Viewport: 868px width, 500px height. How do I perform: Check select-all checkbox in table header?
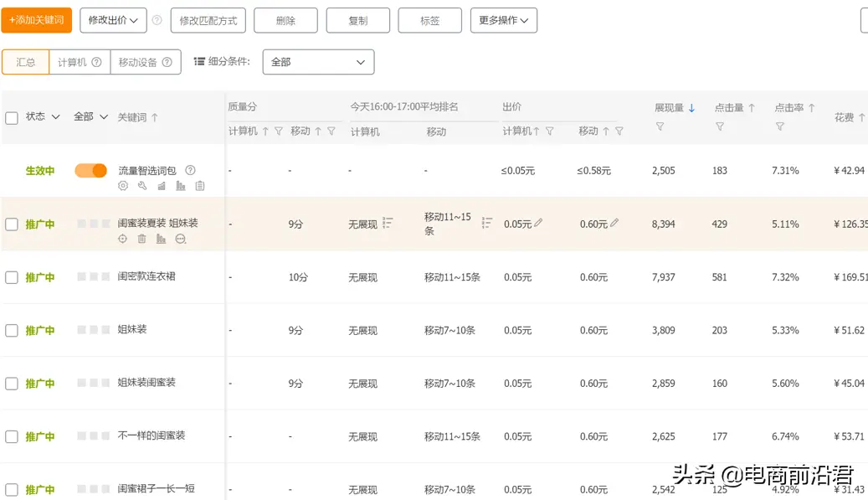[12, 117]
